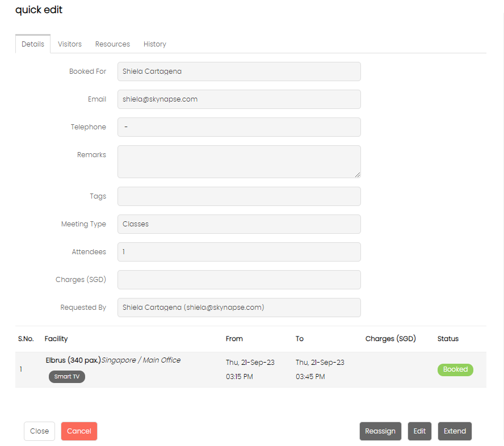The image size is (504, 446).
Task: Click the Remarks resize handle
Action: [358, 175]
